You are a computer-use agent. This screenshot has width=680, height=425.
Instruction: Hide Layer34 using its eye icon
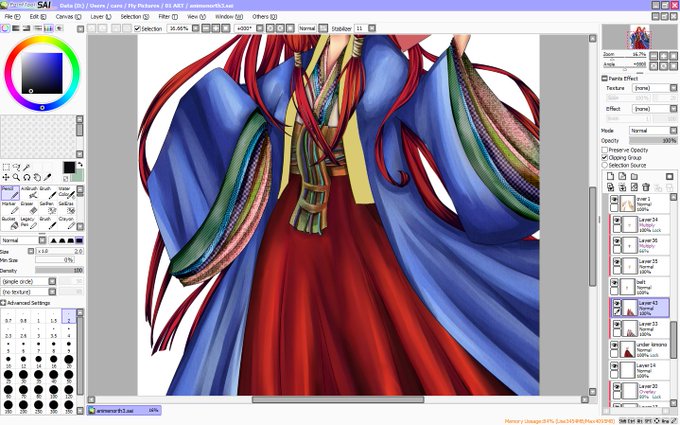617,220
